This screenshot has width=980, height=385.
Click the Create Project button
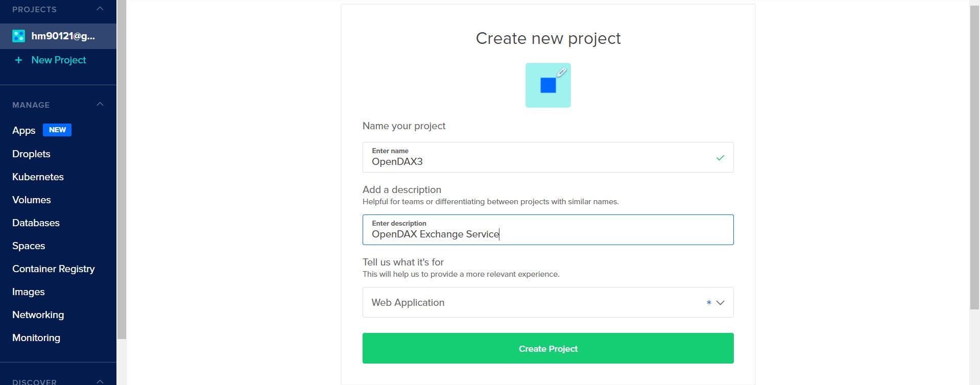[548, 348]
